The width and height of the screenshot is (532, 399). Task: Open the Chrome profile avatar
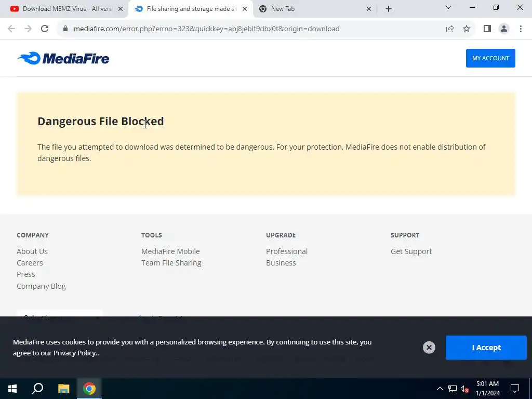pos(504,29)
